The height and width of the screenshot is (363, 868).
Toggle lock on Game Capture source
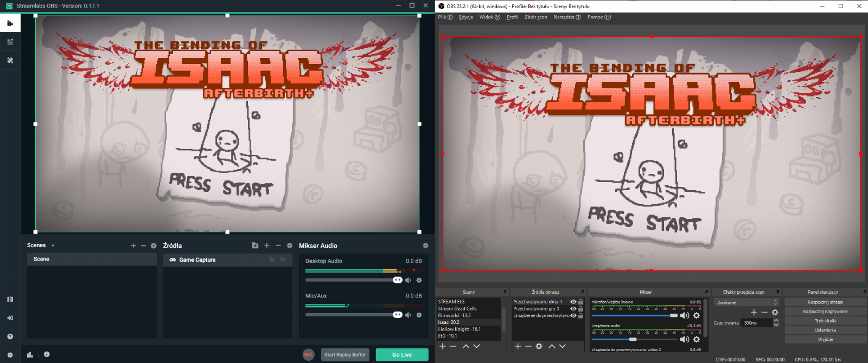272,260
